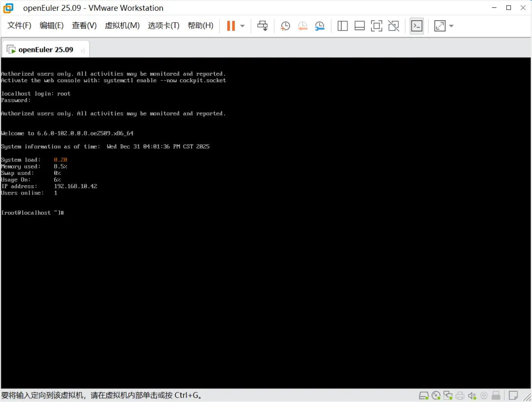Expand the stretch display options arrow
The height and width of the screenshot is (402, 532).
click(x=451, y=26)
